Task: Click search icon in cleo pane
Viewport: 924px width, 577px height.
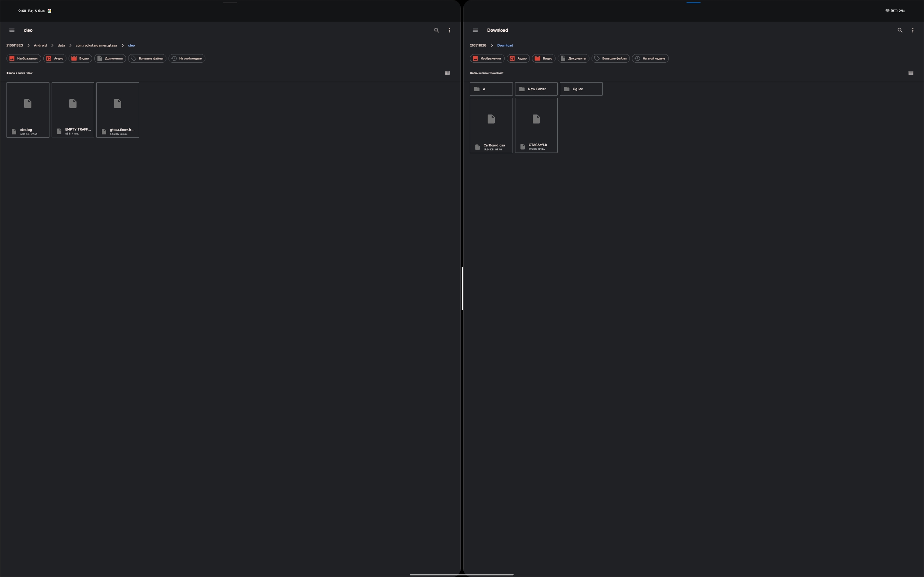Action: point(436,30)
